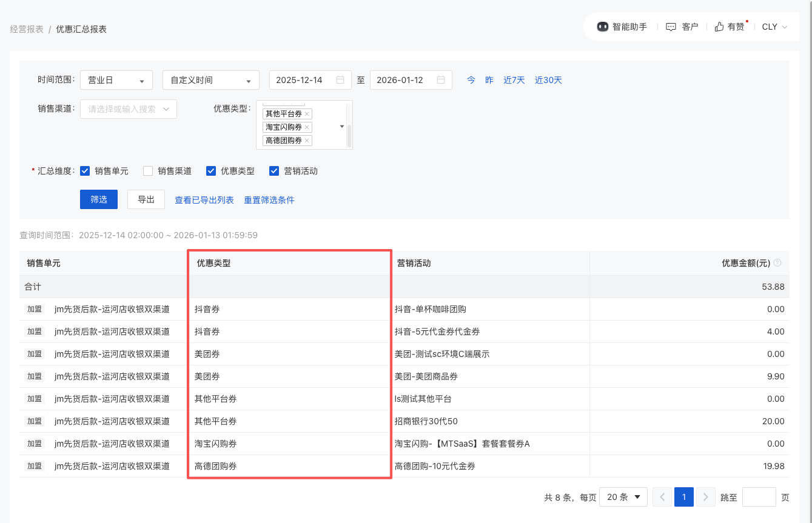Open the 营业日 dropdown
The height and width of the screenshot is (523, 812).
pos(116,81)
